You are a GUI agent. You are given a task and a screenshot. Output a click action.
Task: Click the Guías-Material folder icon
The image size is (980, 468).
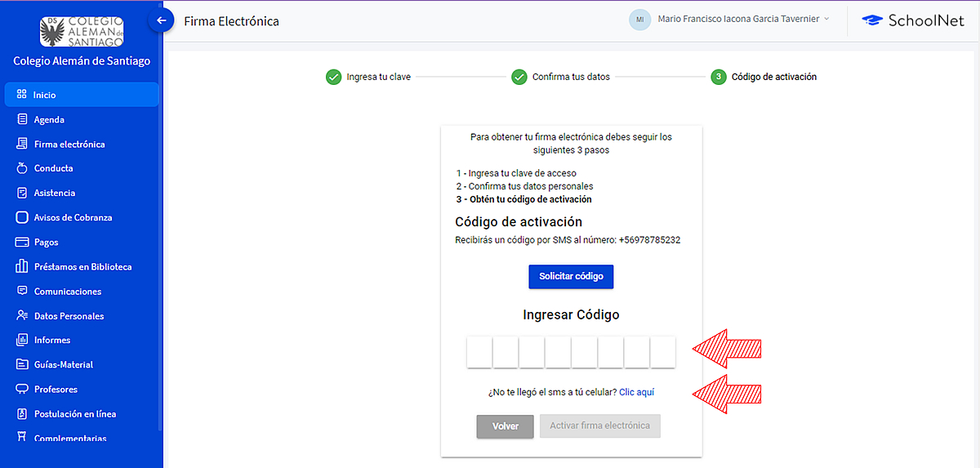[x=22, y=364]
